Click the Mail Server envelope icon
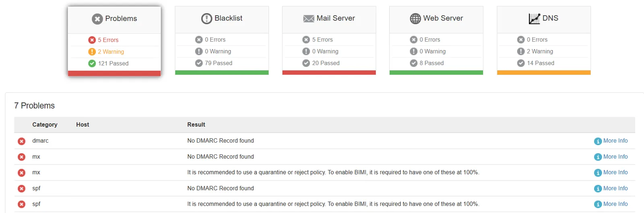Viewport: 644px width, 213px height. coord(309,18)
